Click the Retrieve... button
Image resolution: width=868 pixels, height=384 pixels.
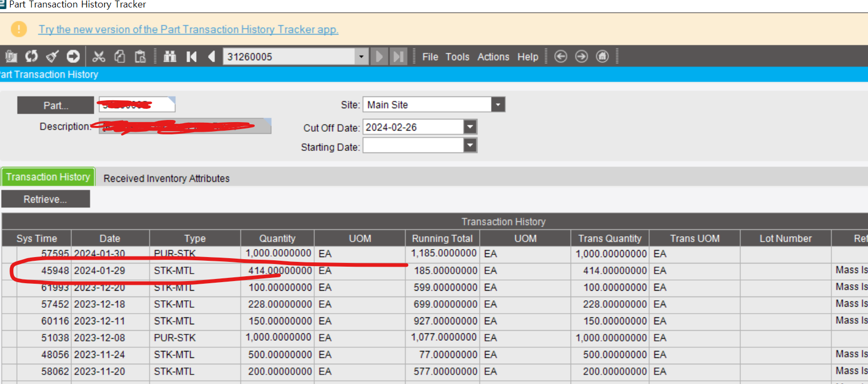click(x=45, y=199)
